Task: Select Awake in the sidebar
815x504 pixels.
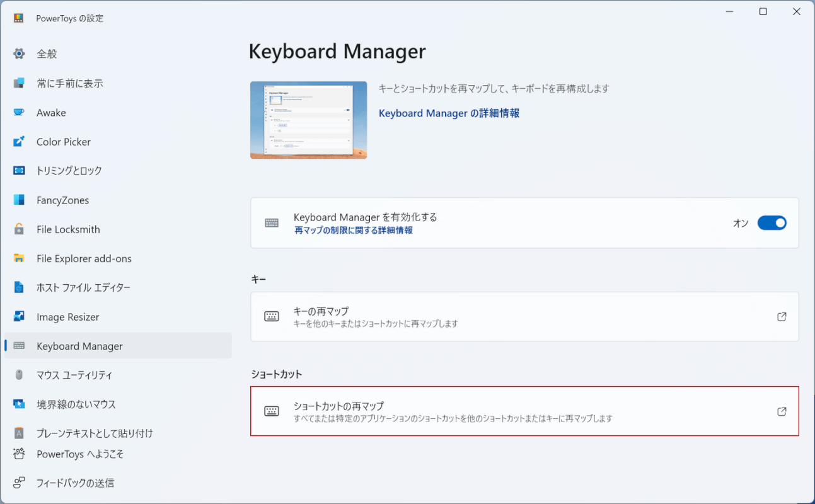Action: click(118, 112)
